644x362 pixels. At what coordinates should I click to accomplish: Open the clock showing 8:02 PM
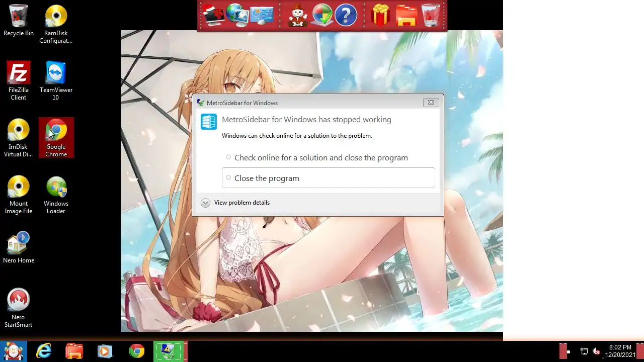620,351
